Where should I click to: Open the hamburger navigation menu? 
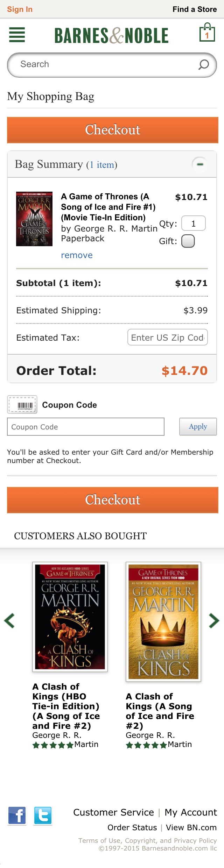point(16,35)
